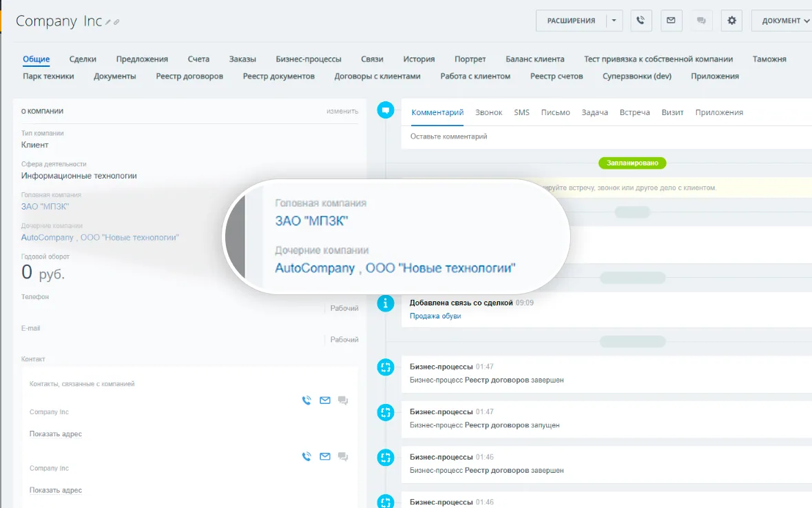Open parent company ЗАО "МПЗК" link
Image resolution: width=812 pixels, height=508 pixels.
point(45,206)
